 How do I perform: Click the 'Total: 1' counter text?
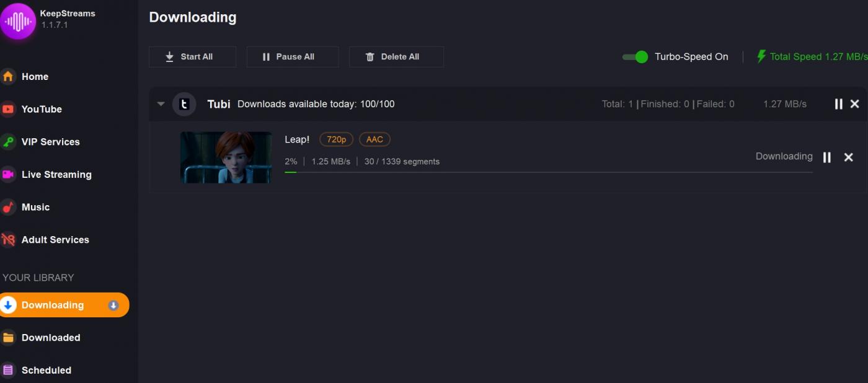[618, 104]
